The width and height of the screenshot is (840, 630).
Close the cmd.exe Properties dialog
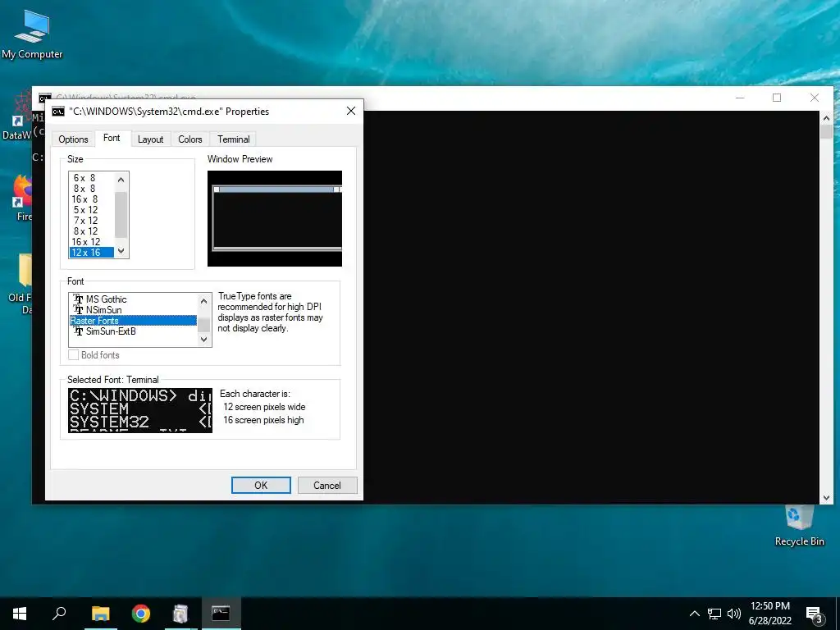coord(351,111)
